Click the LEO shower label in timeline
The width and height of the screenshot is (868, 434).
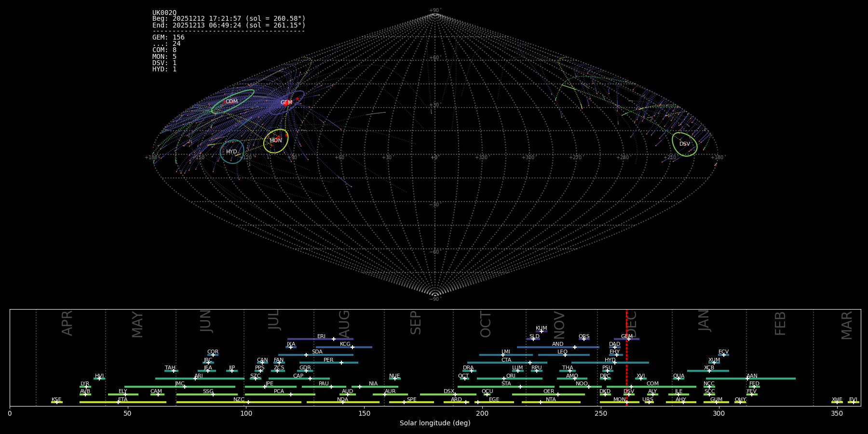tap(562, 352)
